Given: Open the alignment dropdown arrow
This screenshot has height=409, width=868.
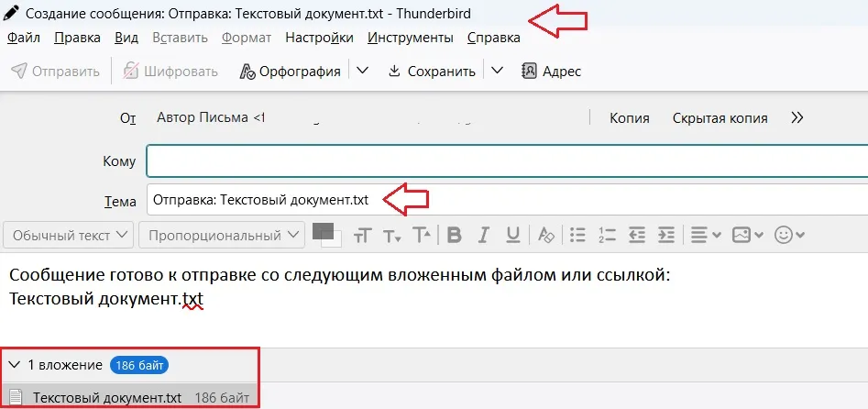Looking at the screenshot, I should 717,236.
